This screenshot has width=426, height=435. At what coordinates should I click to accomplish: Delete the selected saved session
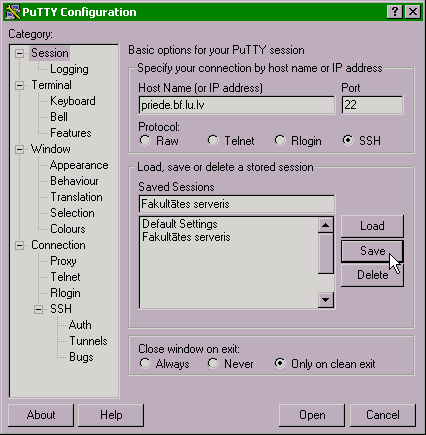pos(372,275)
